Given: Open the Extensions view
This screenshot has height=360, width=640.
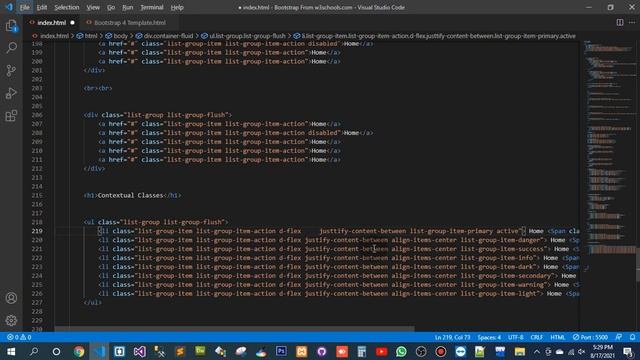Looking at the screenshot, I should [x=11, y=116].
